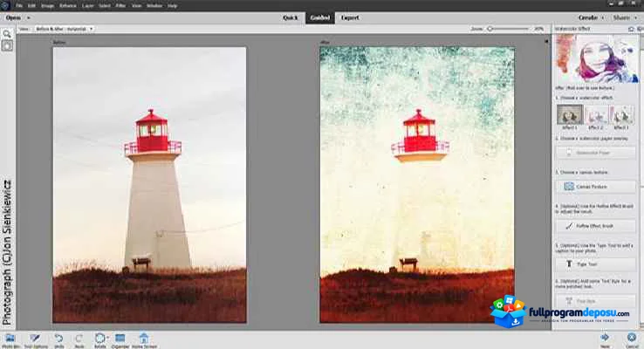The height and width of the screenshot is (349, 644).
Task: Open the Create dropdown
Action: 591,17
